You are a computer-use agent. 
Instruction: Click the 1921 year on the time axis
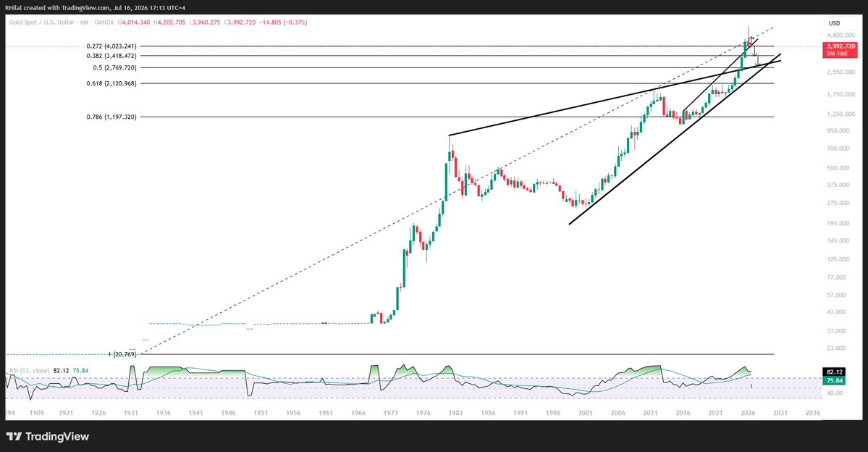click(x=66, y=413)
